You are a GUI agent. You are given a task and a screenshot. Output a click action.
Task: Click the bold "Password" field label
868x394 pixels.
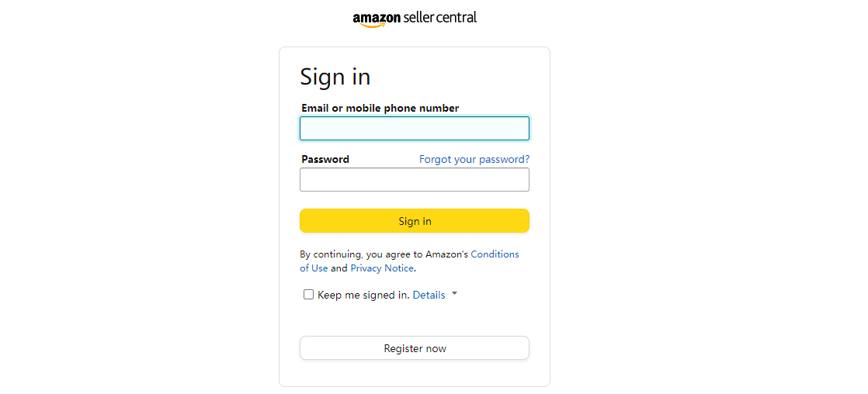click(325, 159)
